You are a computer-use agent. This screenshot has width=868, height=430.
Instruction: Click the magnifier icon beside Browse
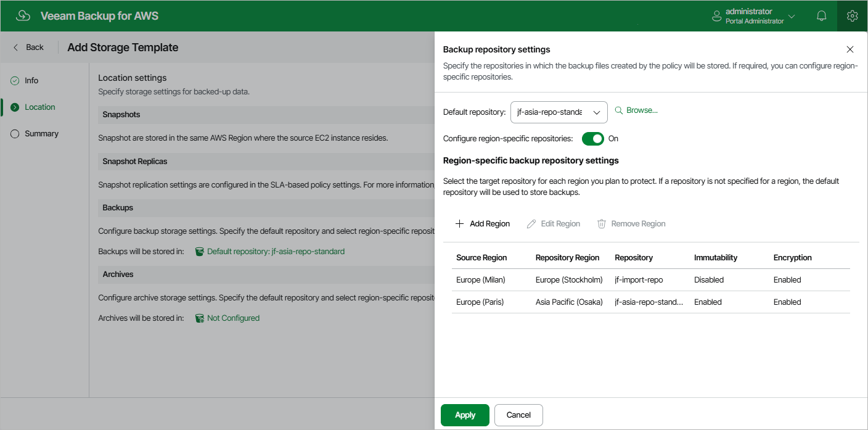point(618,110)
